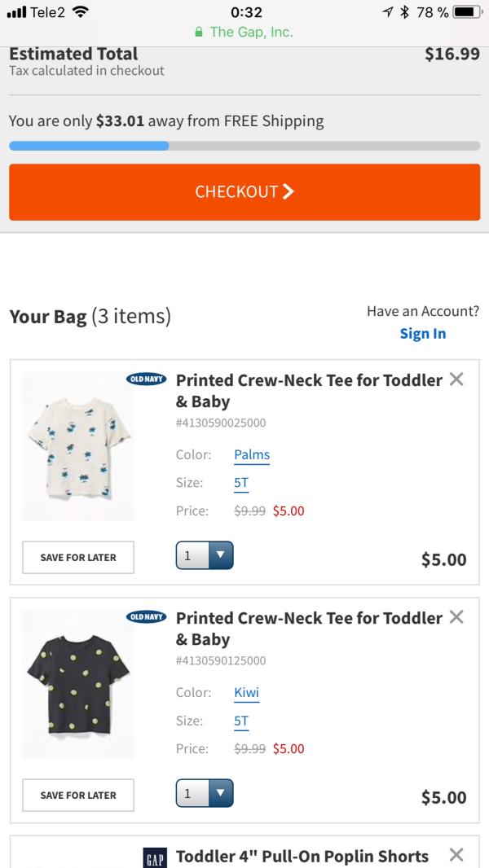The image size is (489, 868).
Task: Open quantity dropdown for Palms tee
Action: click(205, 555)
